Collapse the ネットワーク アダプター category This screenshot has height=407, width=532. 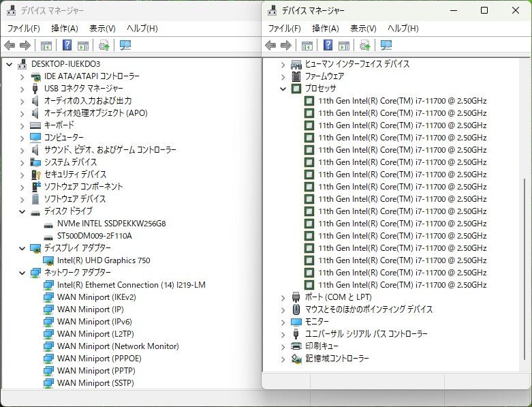click(x=22, y=273)
